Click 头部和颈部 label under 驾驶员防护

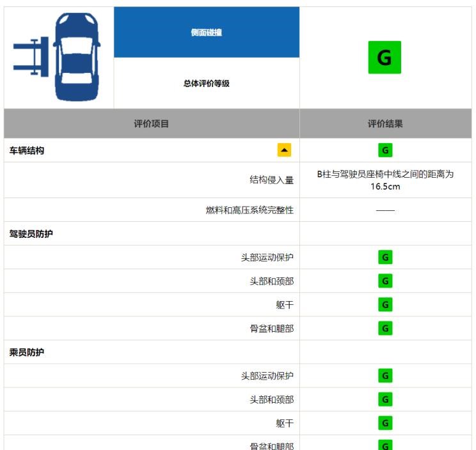point(272,281)
